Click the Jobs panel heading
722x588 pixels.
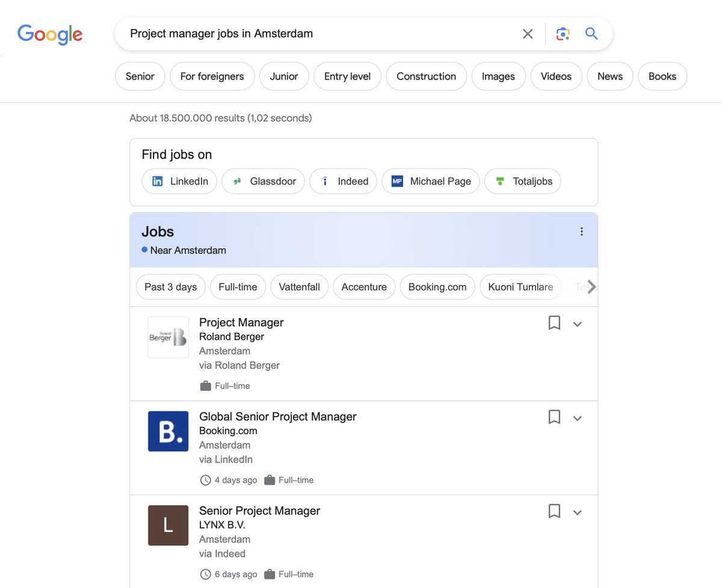click(158, 231)
